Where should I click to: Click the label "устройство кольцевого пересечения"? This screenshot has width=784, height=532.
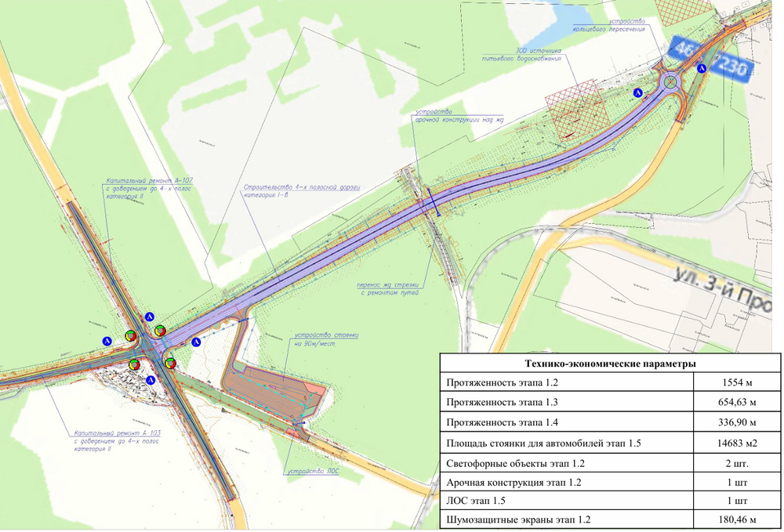pos(609,26)
